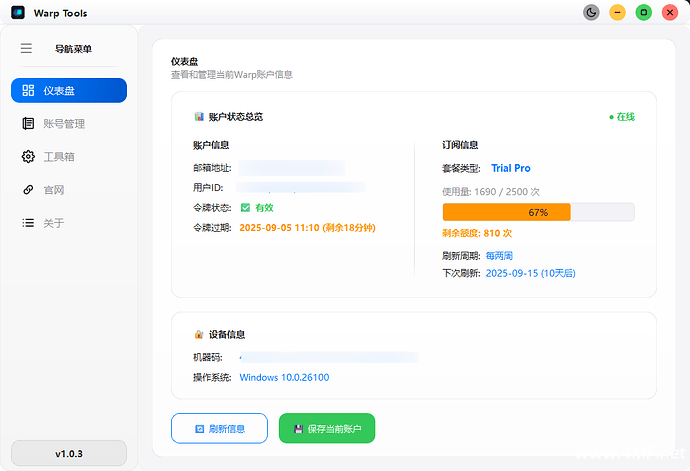Click the green 有效 token status checkbox

click(245, 208)
